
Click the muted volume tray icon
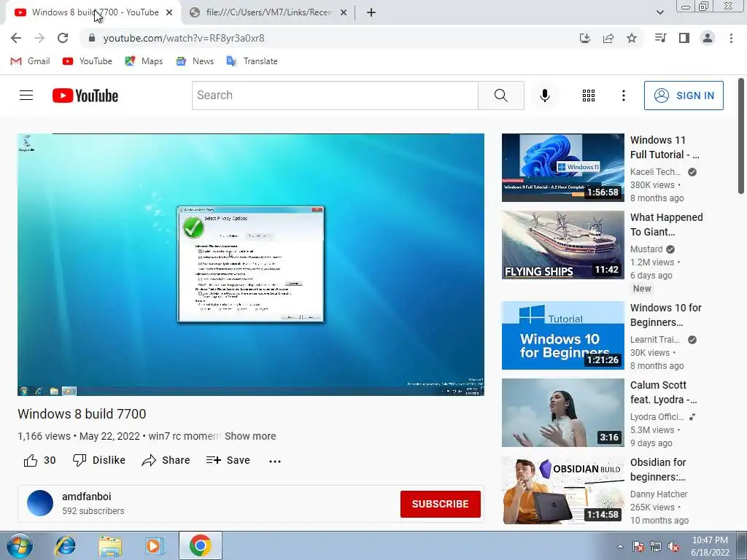673,547
